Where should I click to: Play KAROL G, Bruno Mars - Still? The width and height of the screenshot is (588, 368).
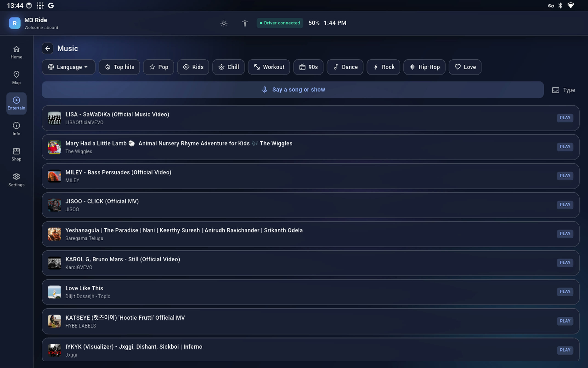coord(565,263)
